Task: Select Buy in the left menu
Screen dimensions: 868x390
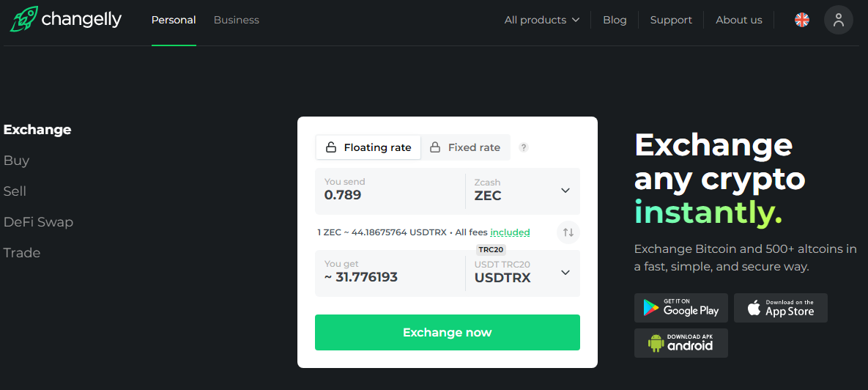Action: 16,161
